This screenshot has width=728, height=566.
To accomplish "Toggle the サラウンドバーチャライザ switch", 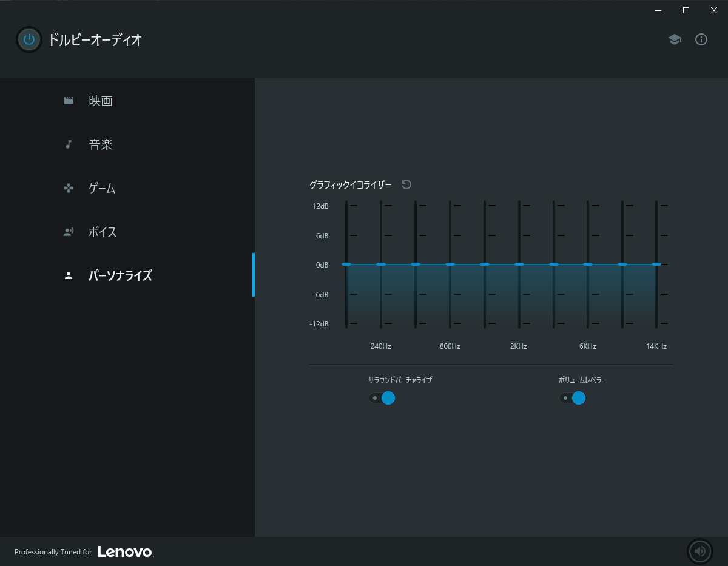I will pyautogui.click(x=382, y=398).
